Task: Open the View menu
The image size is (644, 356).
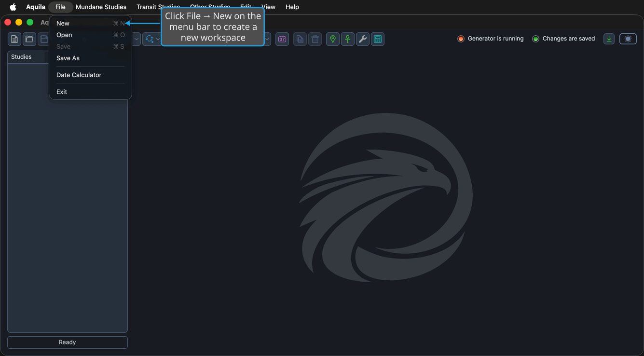Action: tap(268, 7)
